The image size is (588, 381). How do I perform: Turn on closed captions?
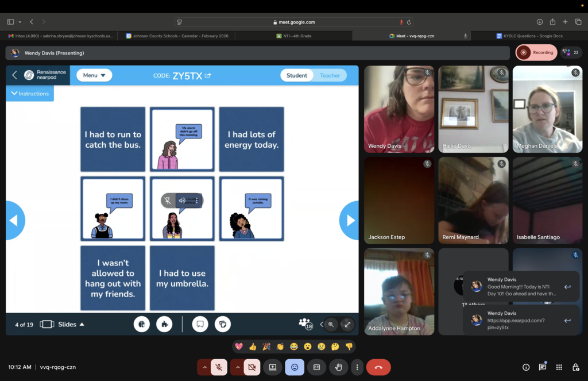316,367
